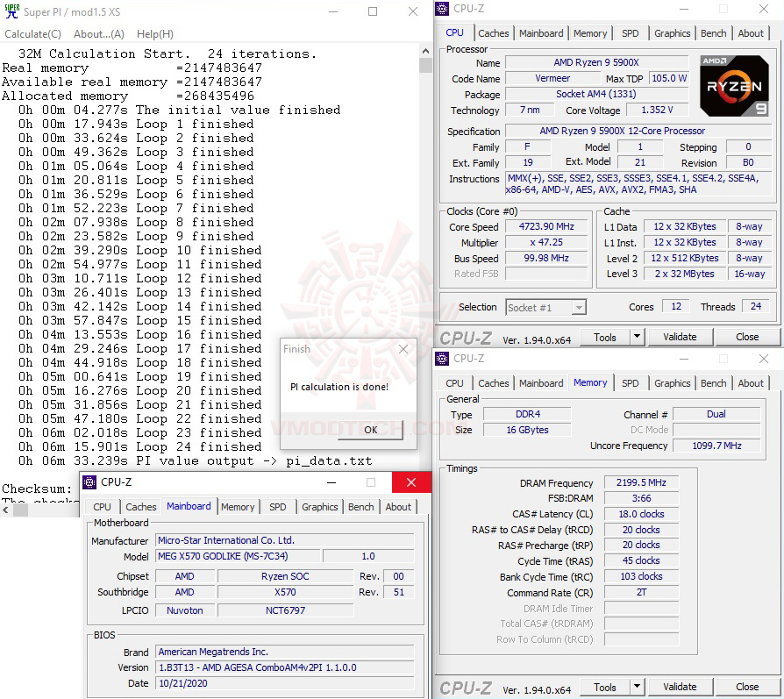Switch to Graphics tab in Memory CPU-Z window
This screenshot has height=699, width=784.
672,383
